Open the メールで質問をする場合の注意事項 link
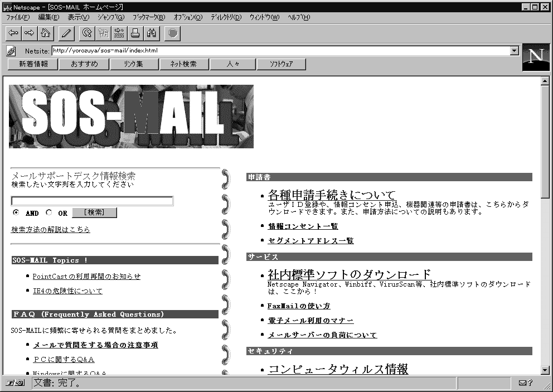553x392 pixels. [95, 345]
